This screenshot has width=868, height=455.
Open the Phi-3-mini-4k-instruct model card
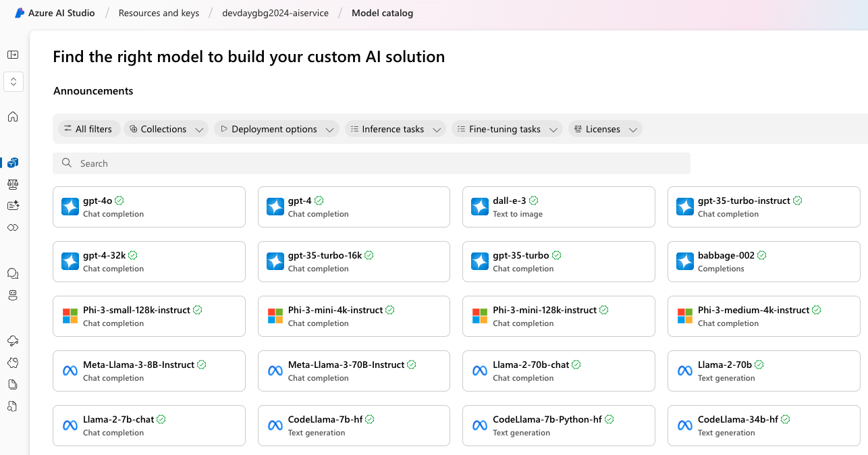pyautogui.click(x=354, y=316)
